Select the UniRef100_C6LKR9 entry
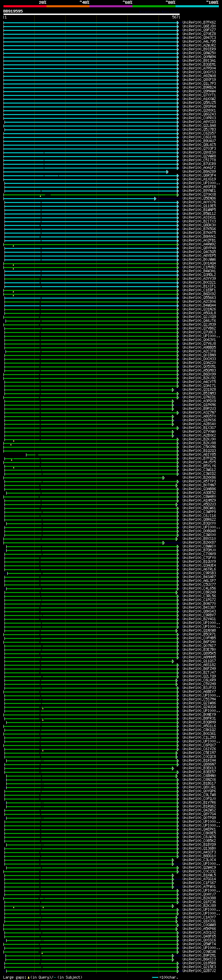This screenshot has height=980, width=222. [x=199, y=680]
